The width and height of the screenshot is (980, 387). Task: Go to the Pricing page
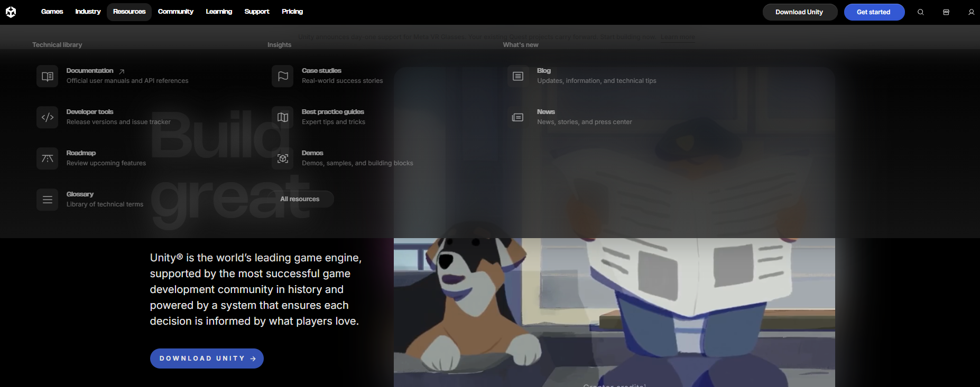coord(292,12)
